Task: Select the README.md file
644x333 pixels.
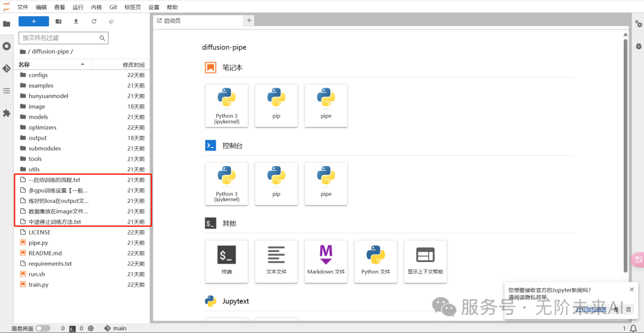Action: pos(82,253)
